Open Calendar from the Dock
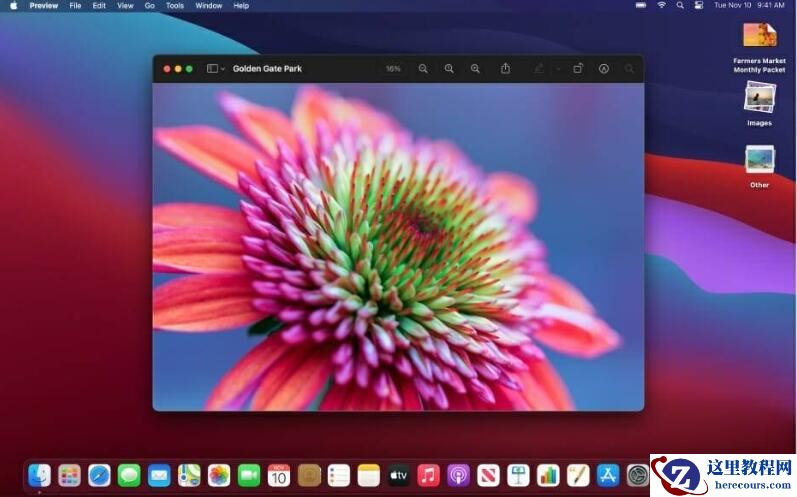This screenshot has width=797, height=497. 279,476
